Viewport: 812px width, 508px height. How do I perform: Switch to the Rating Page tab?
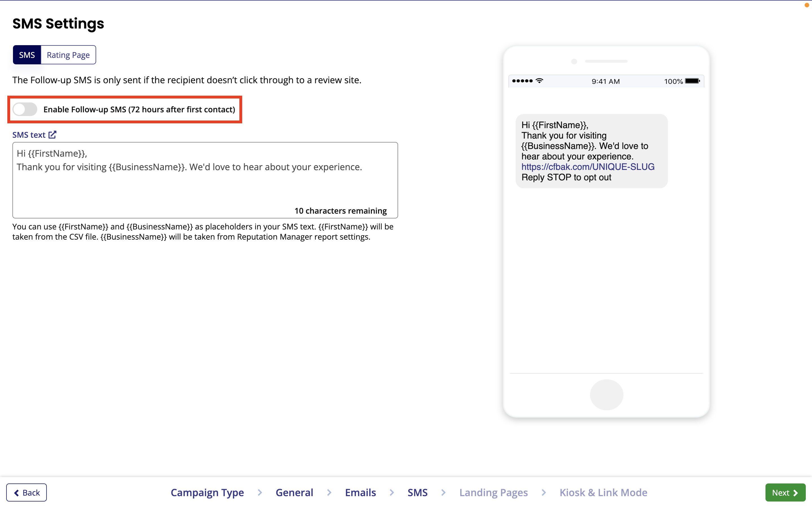pos(68,55)
